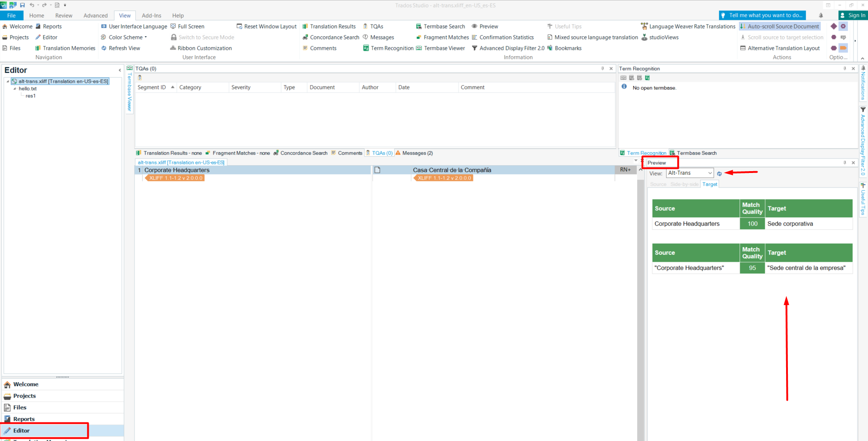Open Fragment Matches from ribbon
868x441 pixels.
[x=442, y=37]
